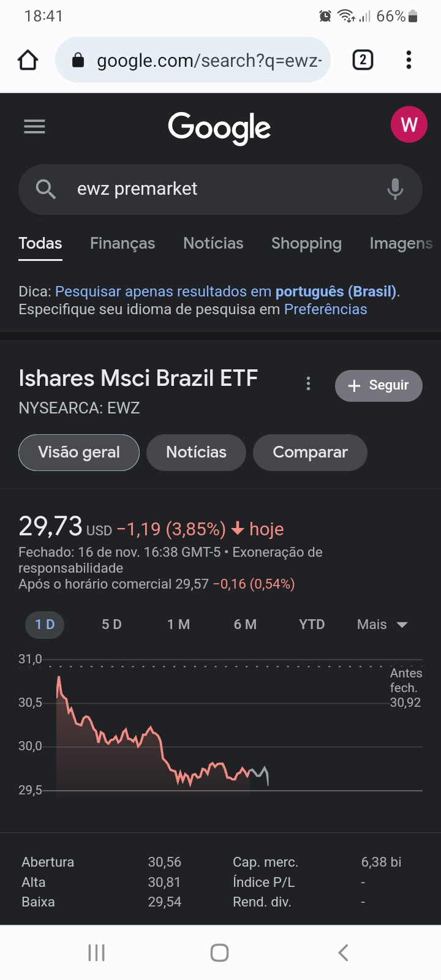Select the Visão geral chip
The width and height of the screenshot is (441, 980).
(79, 453)
